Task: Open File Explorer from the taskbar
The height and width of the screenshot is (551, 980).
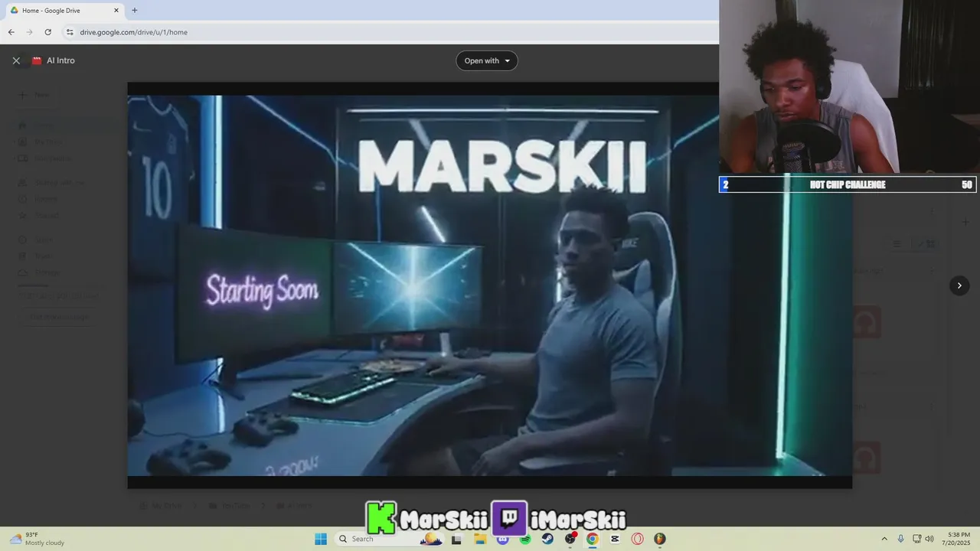Action: pos(480,539)
